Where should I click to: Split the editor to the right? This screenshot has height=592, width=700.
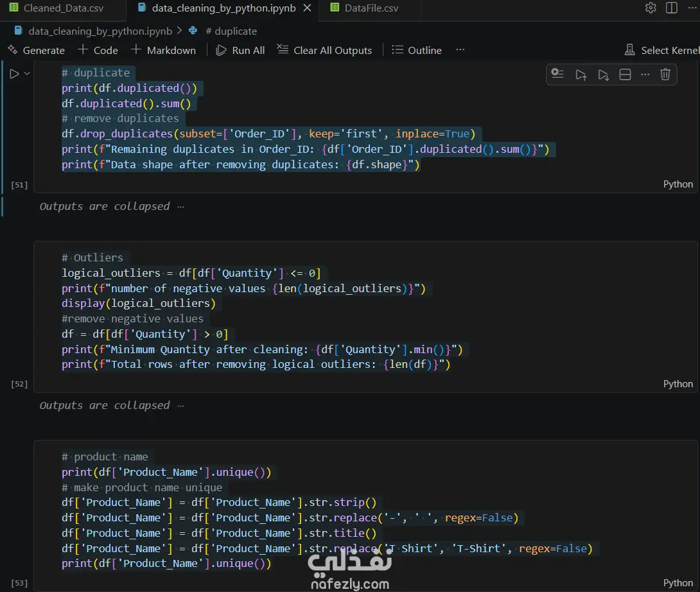672,8
